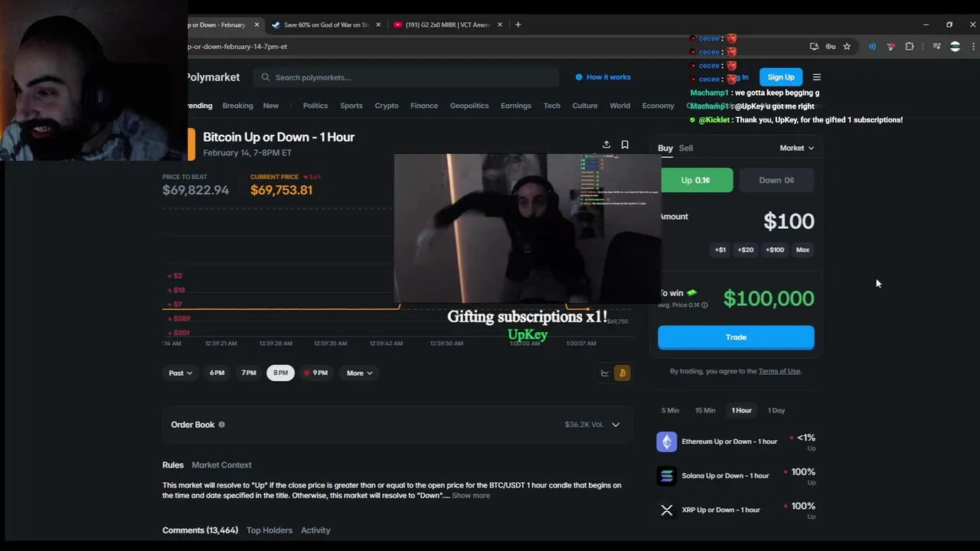This screenshot has width=980, height=551.
Task: Add +$1 to amount
Action: pos(720,250)
